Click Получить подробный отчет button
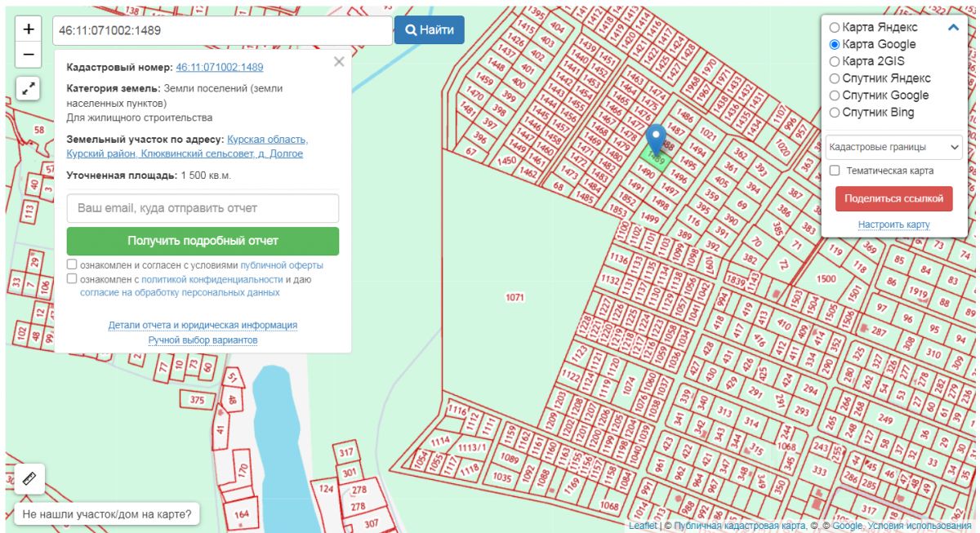This screenshot has width=980, height=533. (203, 241)
